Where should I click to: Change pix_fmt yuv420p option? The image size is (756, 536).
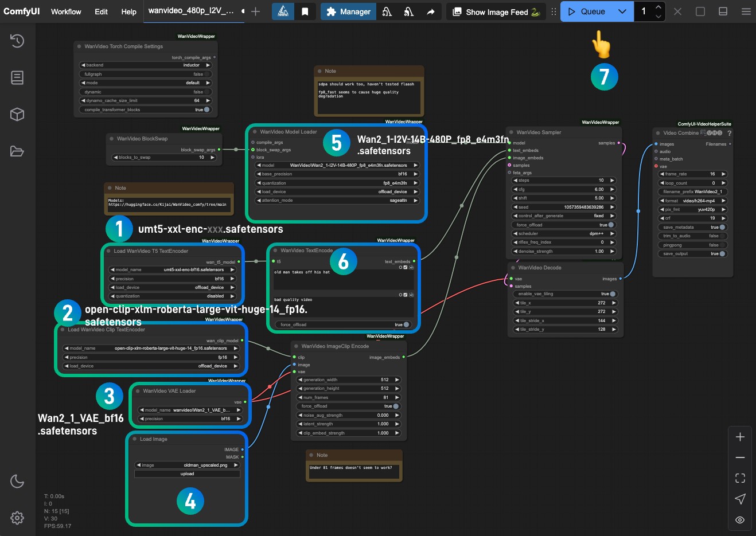[x=693, y=209]
